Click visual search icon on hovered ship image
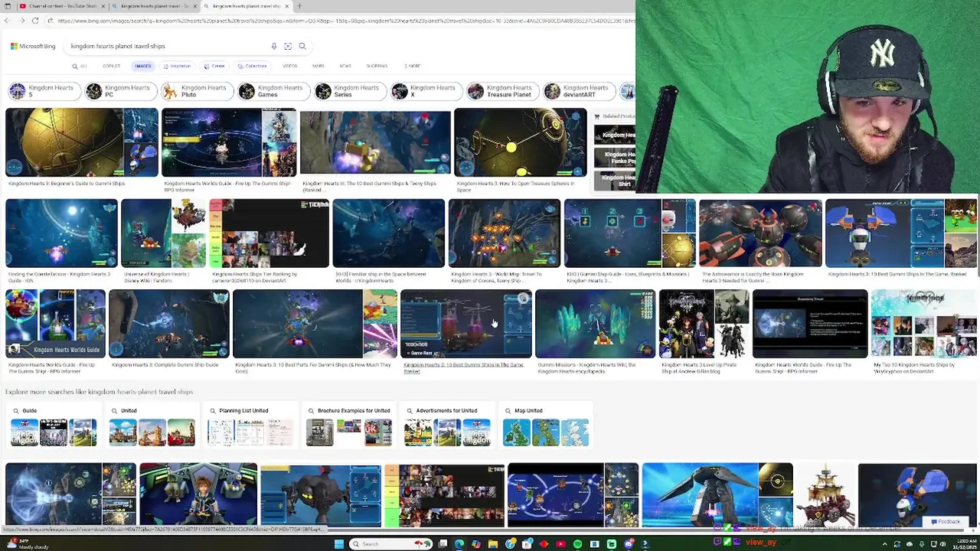Image resolution: width=980 pixels, height=551 pixels. (x=523, y=299)
